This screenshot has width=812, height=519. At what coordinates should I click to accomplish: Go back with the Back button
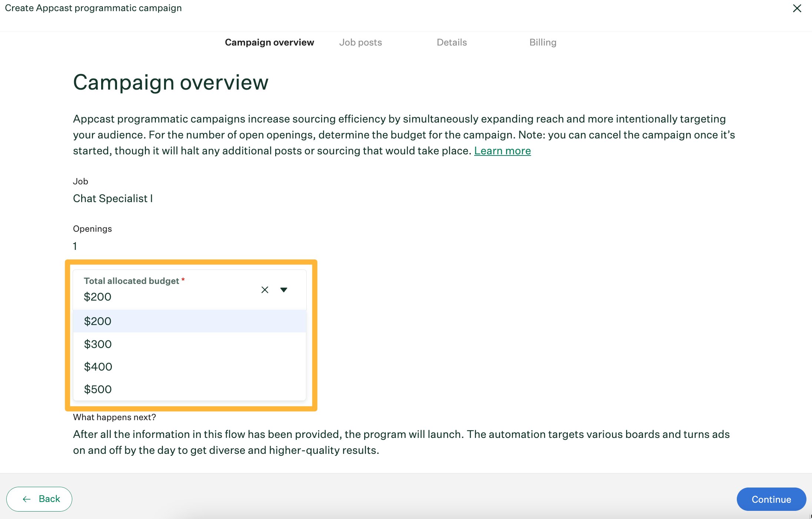point(39,499)
